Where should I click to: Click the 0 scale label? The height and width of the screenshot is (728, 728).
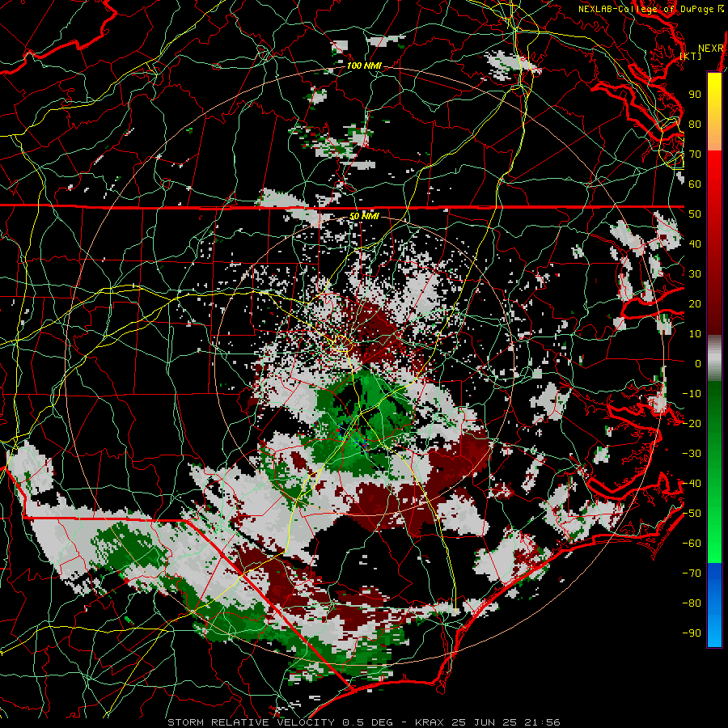click(698, 363)
